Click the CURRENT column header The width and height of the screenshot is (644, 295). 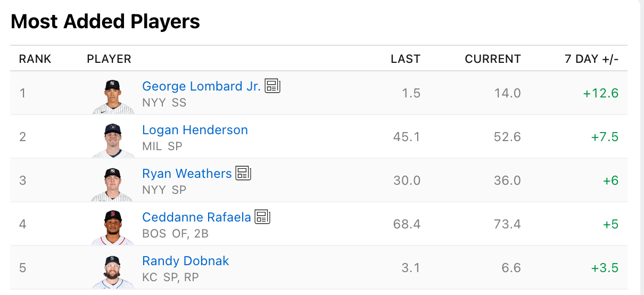pos(493,59)
